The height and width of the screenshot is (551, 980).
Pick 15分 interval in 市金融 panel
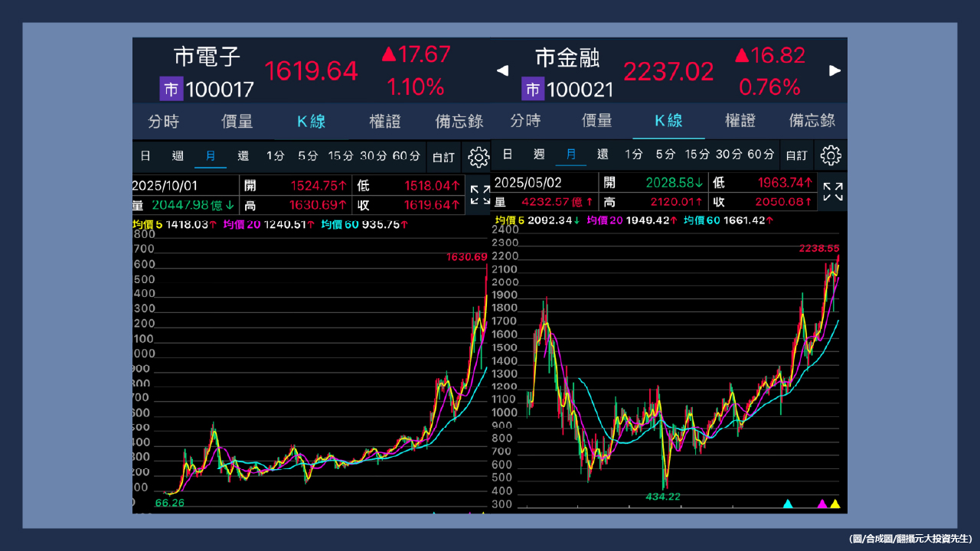click(697, 155)
